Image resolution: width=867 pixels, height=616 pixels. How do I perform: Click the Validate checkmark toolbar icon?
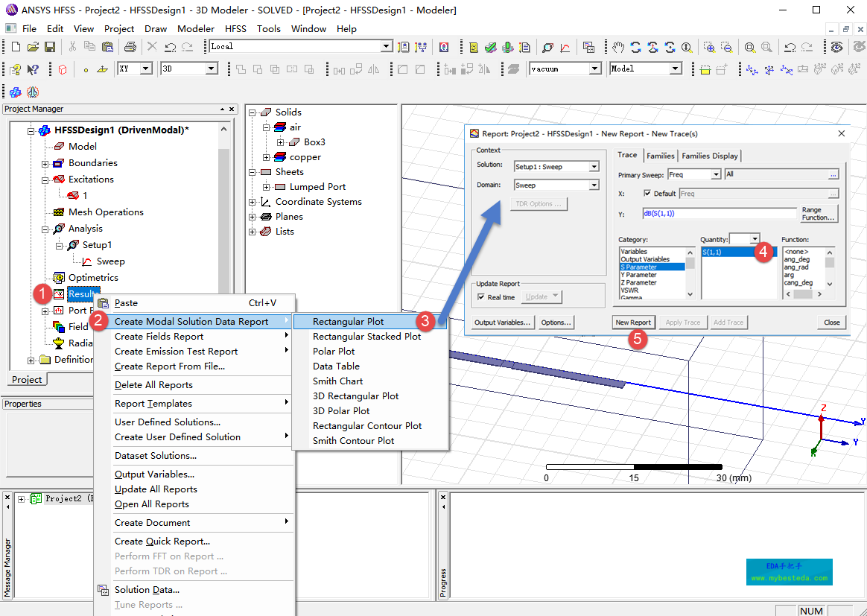(490, 47)
